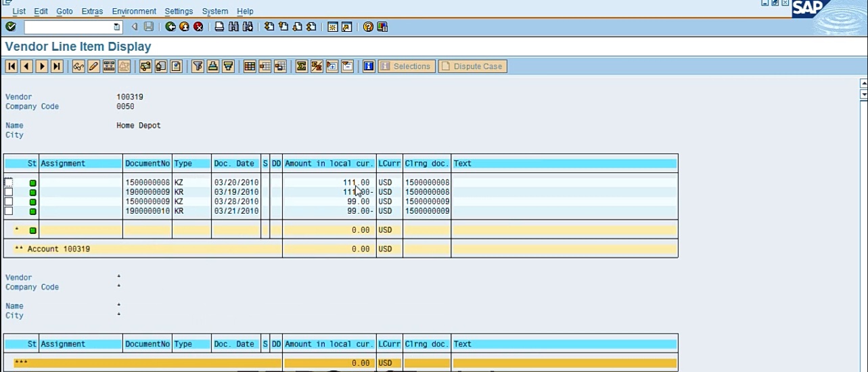
Task: Click the date 03/19/2010
Action: [x=236, y=192]
